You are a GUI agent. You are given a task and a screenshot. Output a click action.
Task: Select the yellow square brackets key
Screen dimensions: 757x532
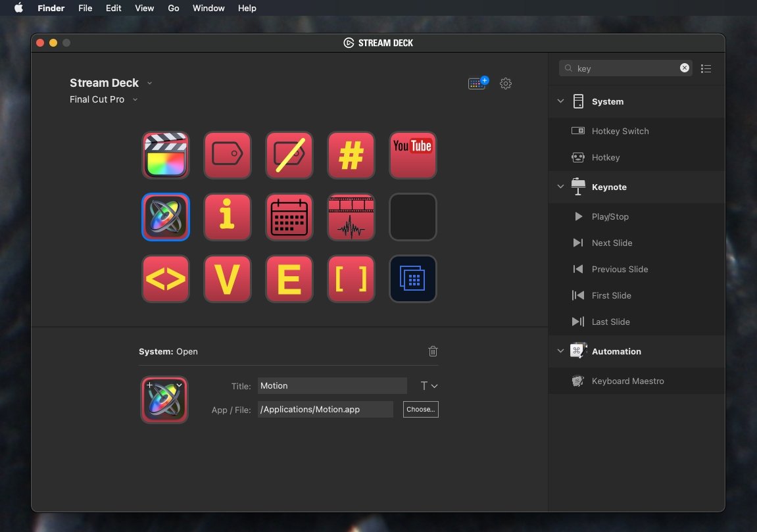click(x=351, y=279)
